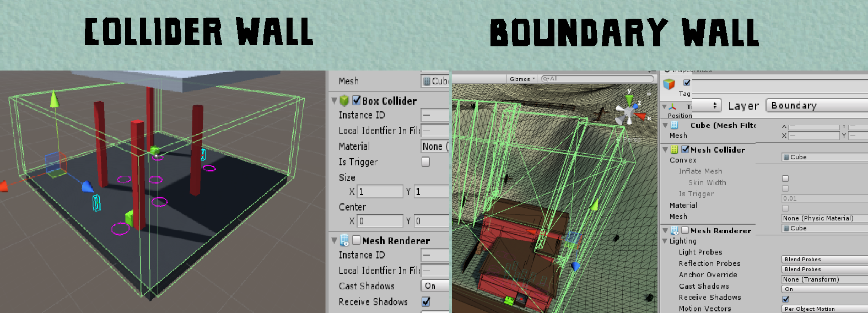Click the Light Probes label
This screenshot has height=313, width=868.
(700, 252)
